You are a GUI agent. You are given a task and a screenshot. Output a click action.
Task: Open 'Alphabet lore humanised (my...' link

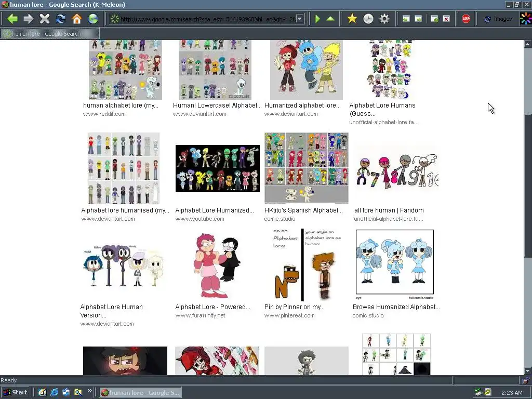click(x=125, y=210)
